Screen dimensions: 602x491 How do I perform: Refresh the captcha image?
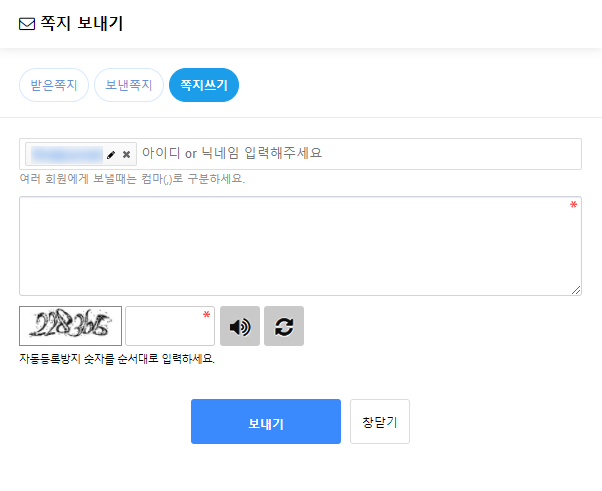(x=284, y=326)
